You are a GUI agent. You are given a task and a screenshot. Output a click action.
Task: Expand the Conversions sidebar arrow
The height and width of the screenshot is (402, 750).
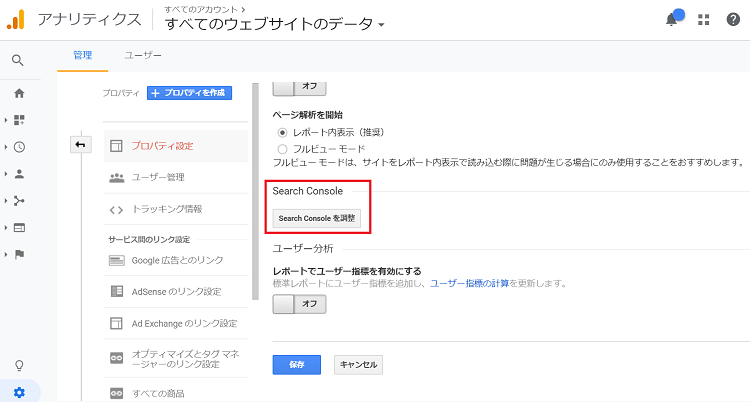tap(6, 255)
